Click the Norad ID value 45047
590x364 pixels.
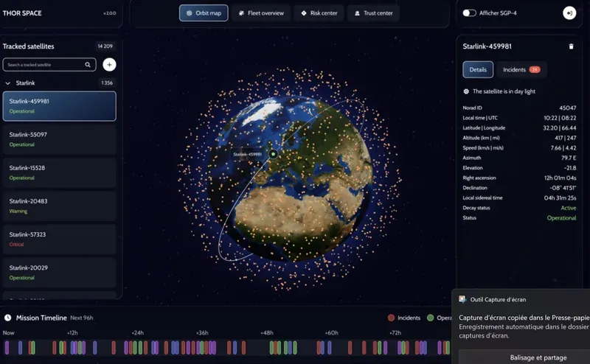click(567, 108)
